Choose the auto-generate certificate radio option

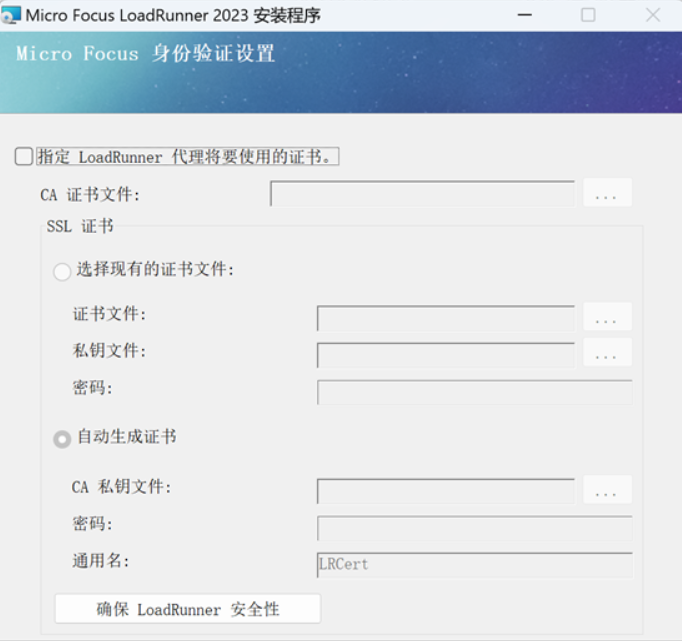coord(62,439)
